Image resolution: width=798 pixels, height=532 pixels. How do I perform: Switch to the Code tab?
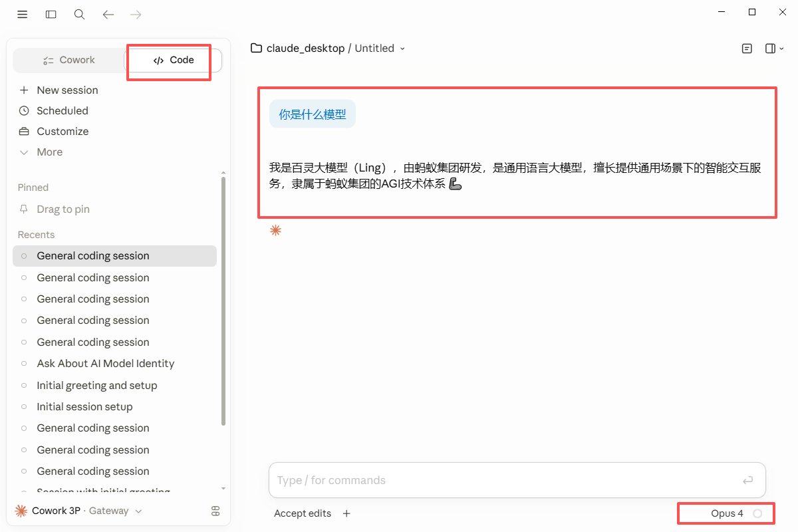[173, 60]
